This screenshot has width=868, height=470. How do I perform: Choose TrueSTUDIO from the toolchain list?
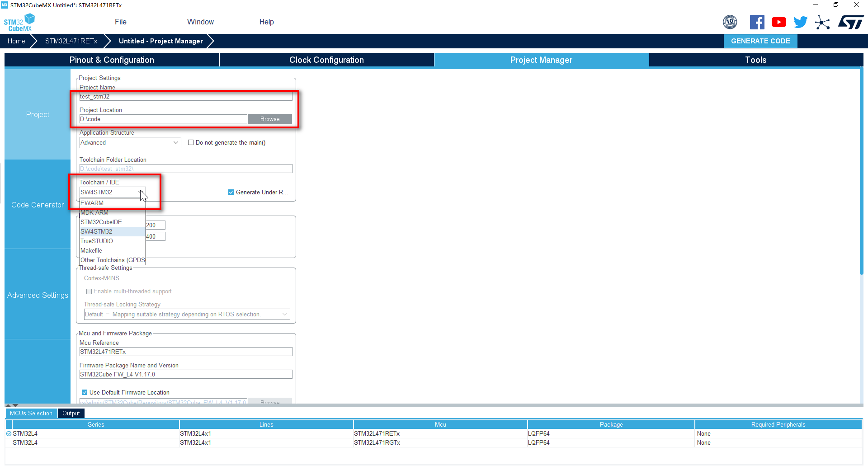(x=113, y=241)
